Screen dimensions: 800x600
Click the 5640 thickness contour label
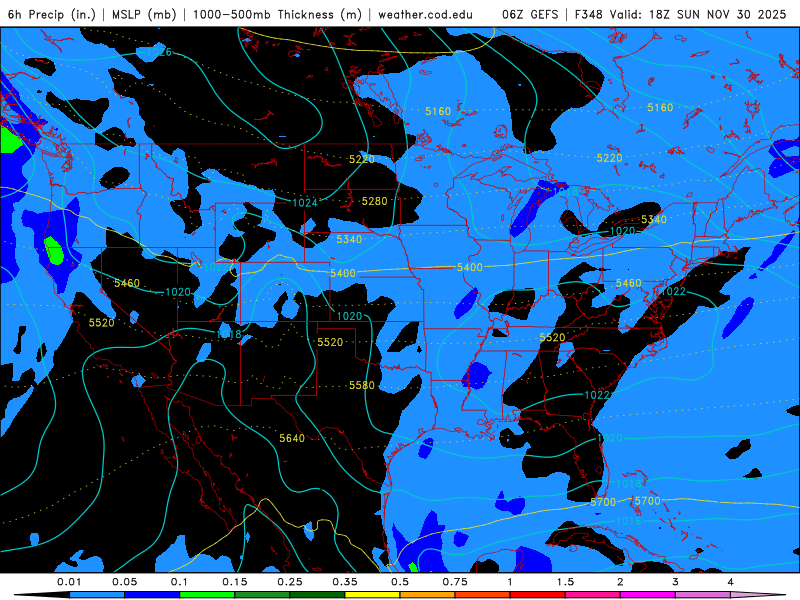[x=292, y=438]
